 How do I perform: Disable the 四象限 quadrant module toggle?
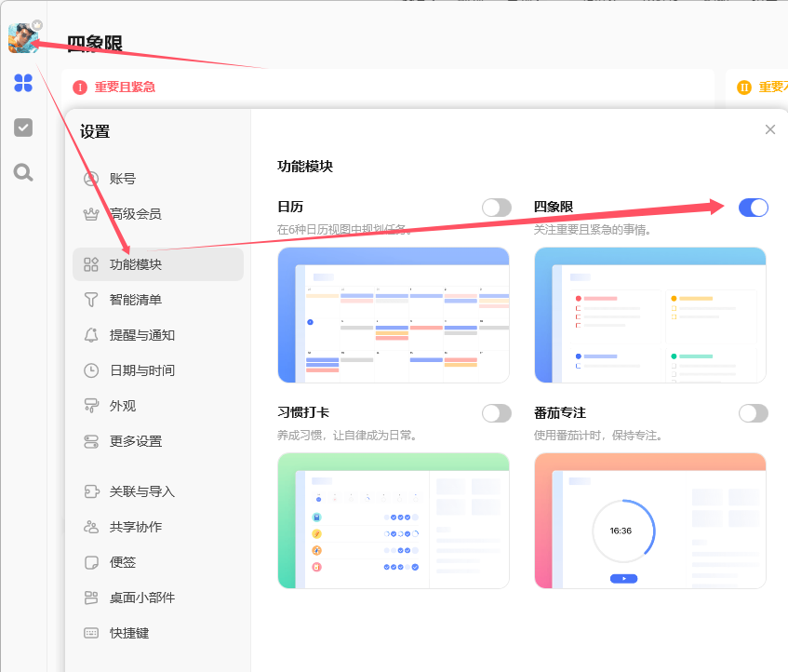click(x=754, y=208)
